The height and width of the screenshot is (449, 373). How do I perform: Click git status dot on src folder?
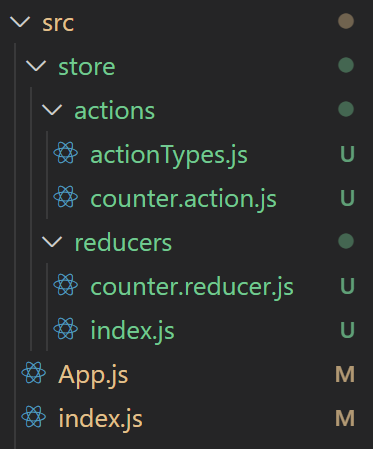coord(346,21)
